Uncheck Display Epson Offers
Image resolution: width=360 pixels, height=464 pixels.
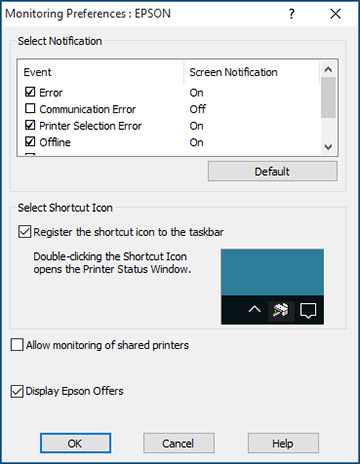click(x=17, y=391)
